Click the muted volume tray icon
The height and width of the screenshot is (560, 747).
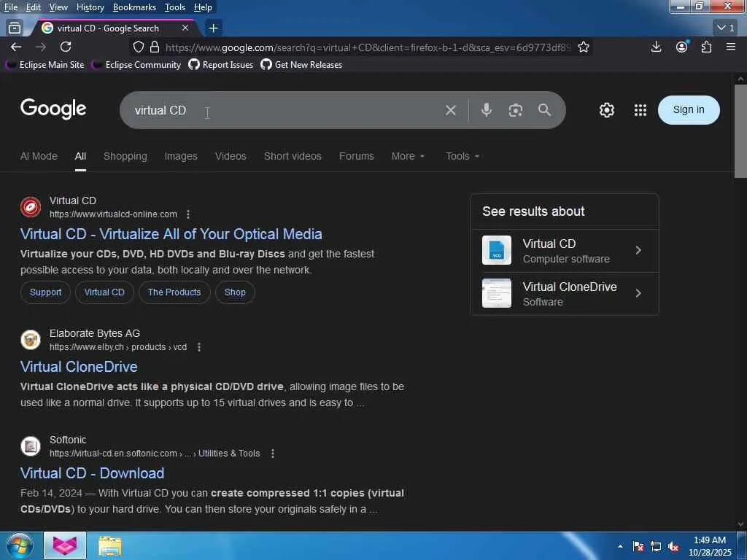tap(673, 547)
